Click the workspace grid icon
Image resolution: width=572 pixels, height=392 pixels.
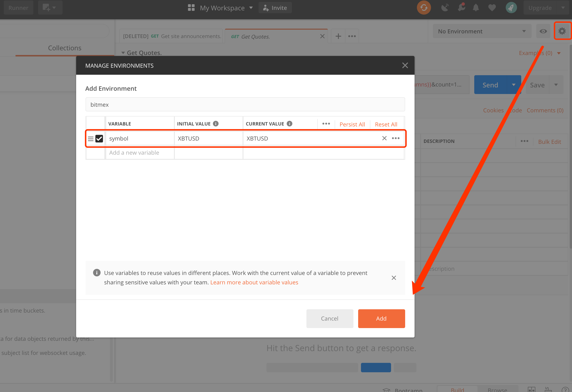(191, 8)
